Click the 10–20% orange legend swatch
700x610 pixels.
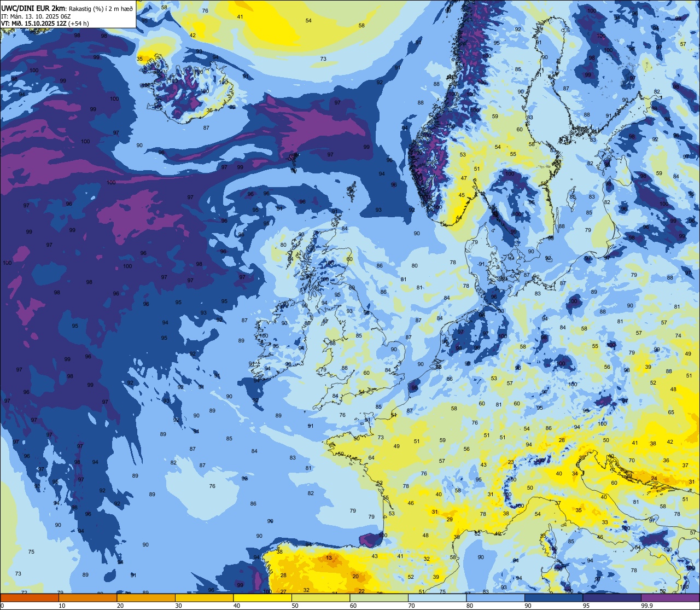point(87,598)
